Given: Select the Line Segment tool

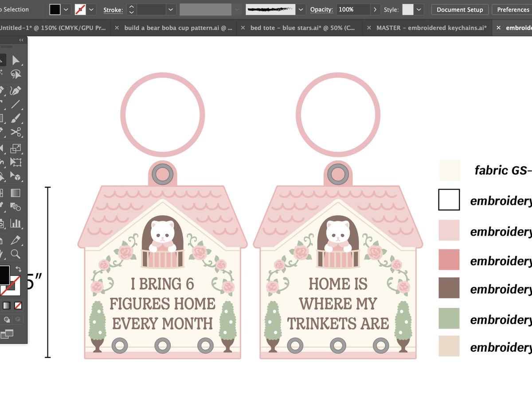Looking at the screenshot, I should [x=16, y=104].
